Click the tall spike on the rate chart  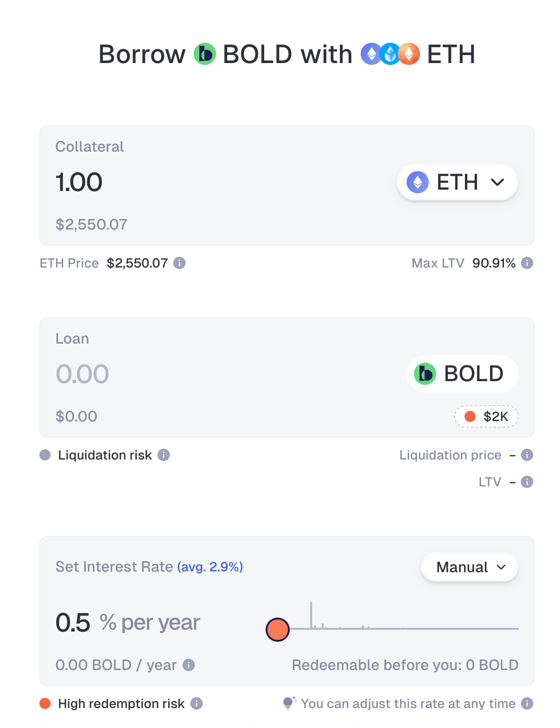coord(311,614)
